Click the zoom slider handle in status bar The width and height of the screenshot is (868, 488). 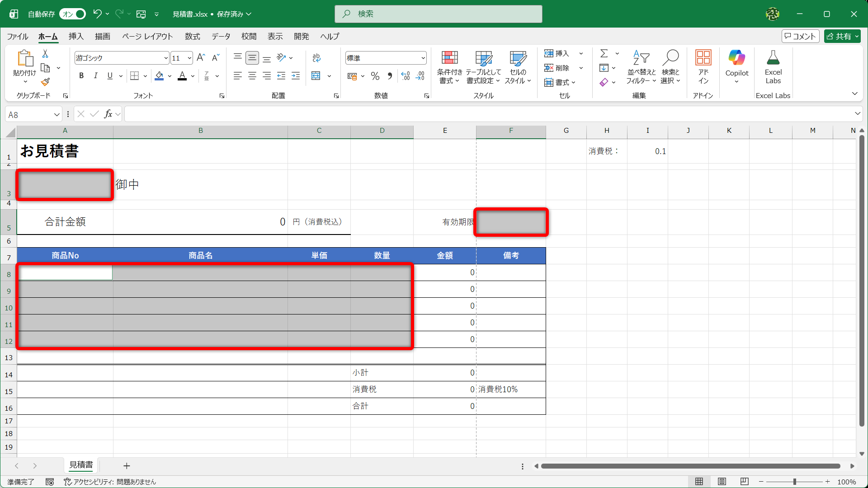click(794, 482)
